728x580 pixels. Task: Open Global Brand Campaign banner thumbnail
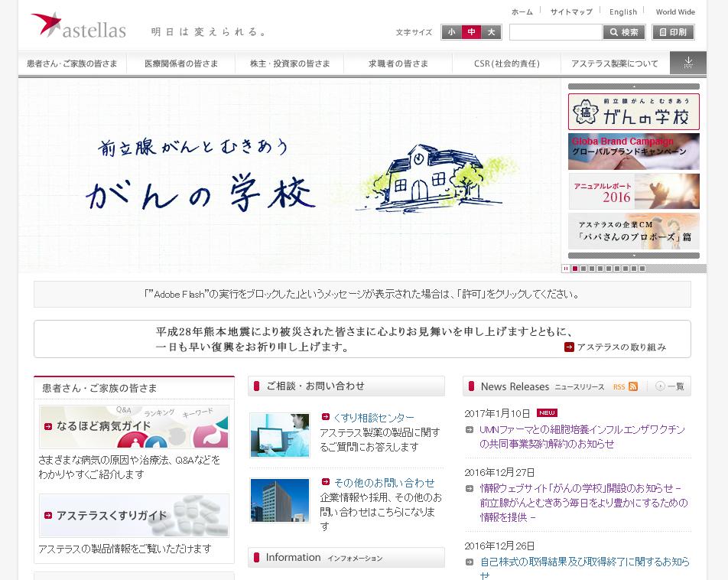[x=634, y=152]
